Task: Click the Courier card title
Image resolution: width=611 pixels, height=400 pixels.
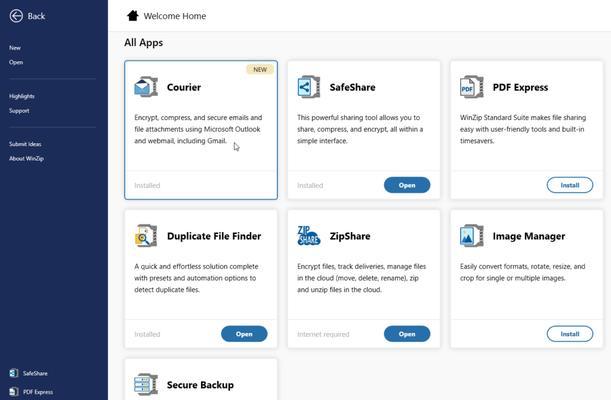Action: (184, 87)
